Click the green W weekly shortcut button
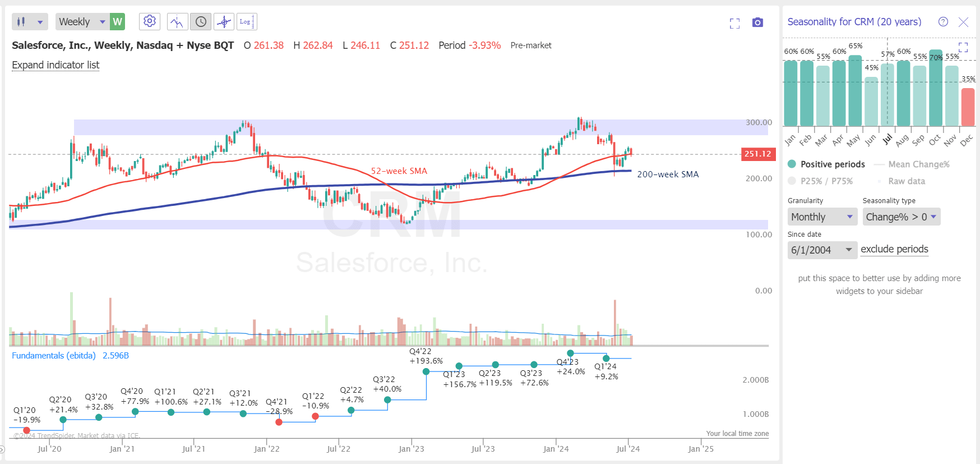The image size is (980, 464). click(x=117, y=22)
